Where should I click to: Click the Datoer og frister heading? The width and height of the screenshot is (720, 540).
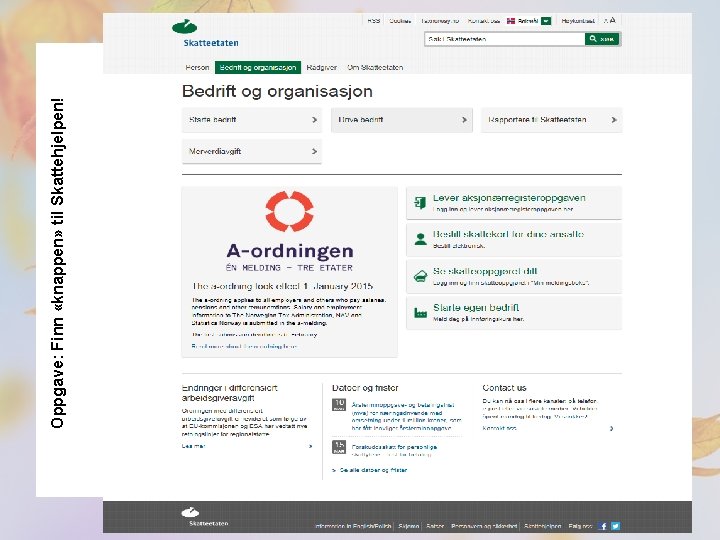365,388
